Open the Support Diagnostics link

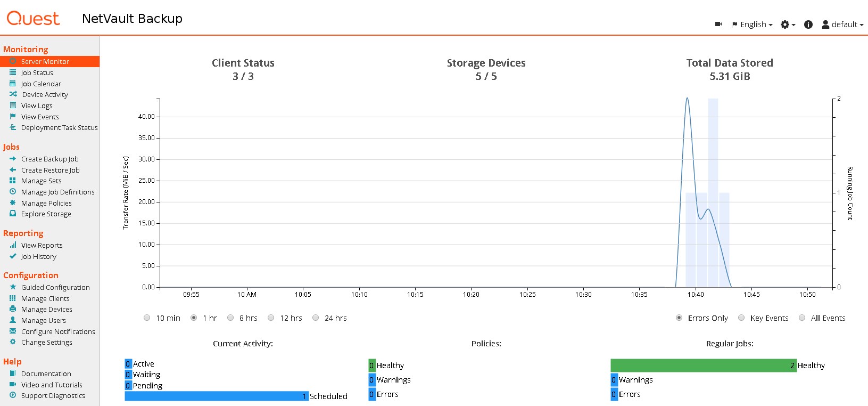coord(53,395)
